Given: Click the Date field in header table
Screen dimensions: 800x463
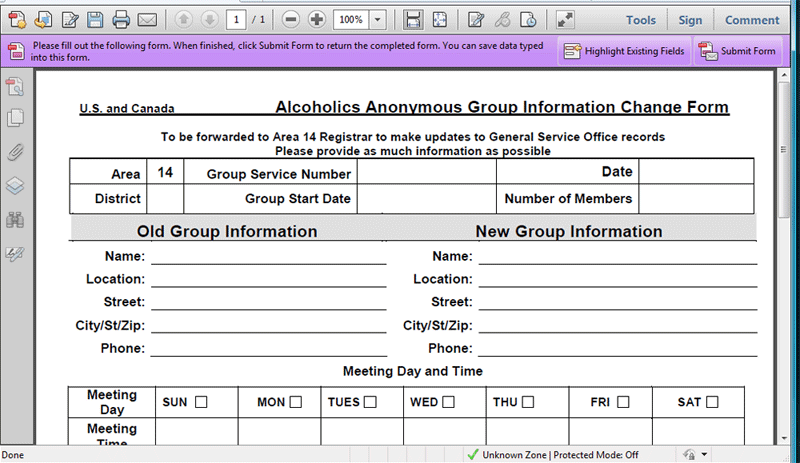Looking at the screenshot, I should (696, 172).
